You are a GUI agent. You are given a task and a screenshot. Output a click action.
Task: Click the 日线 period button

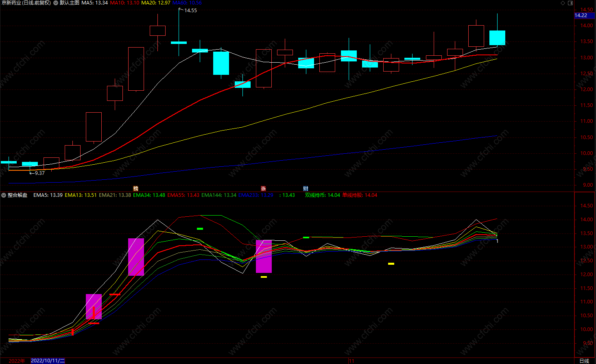584,361
